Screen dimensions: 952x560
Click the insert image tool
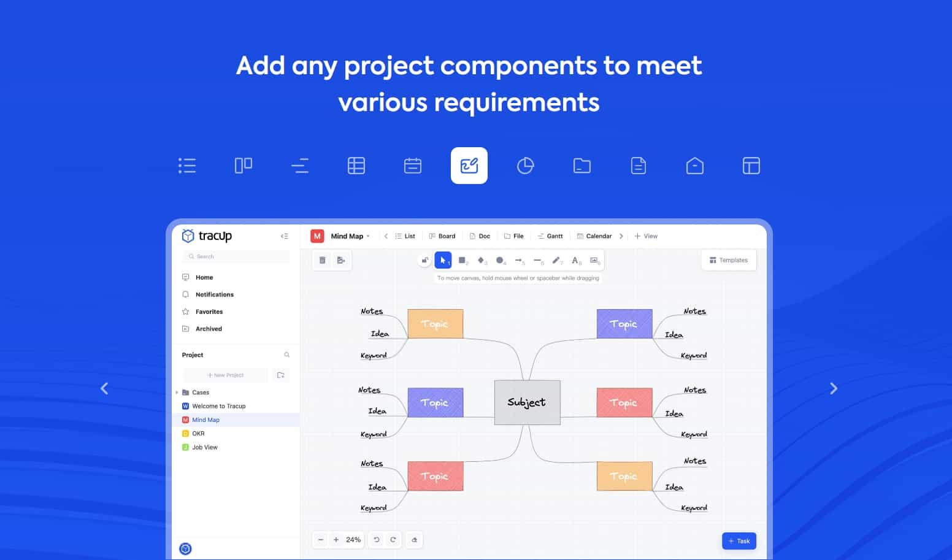(594, 260)
